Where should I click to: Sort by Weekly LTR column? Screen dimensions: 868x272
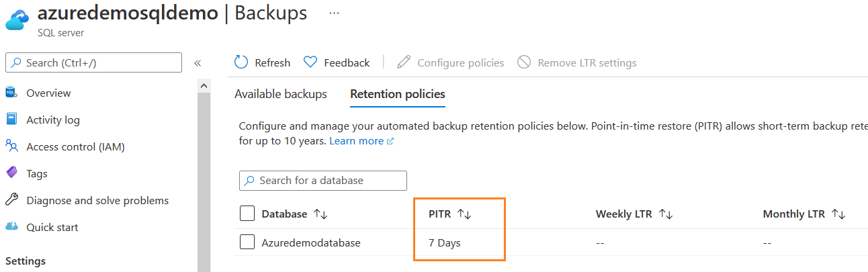tap(666, 214)
